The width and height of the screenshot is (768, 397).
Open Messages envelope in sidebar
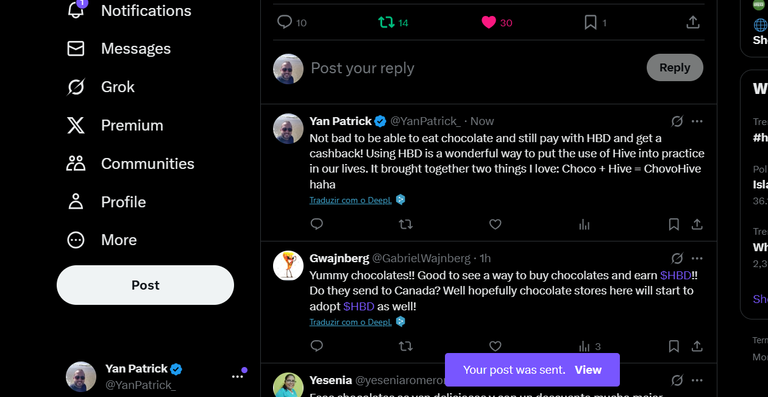click(119, 48)
